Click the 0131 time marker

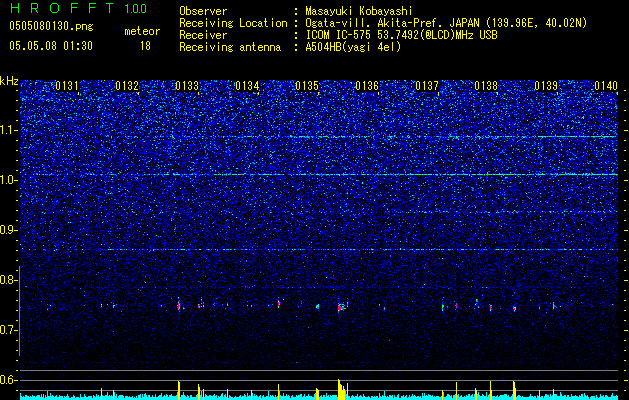click(67, 86)
